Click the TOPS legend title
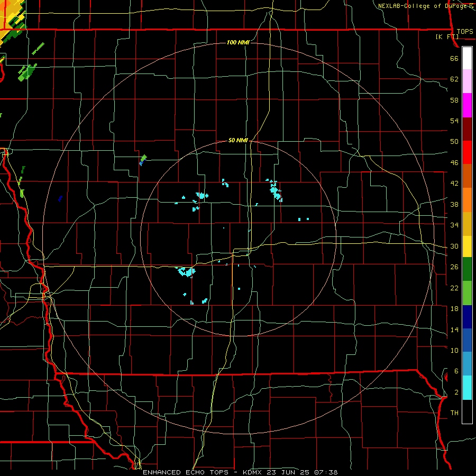Image resolution: width=476 pixels, height=476 pixels. (465, 32)
